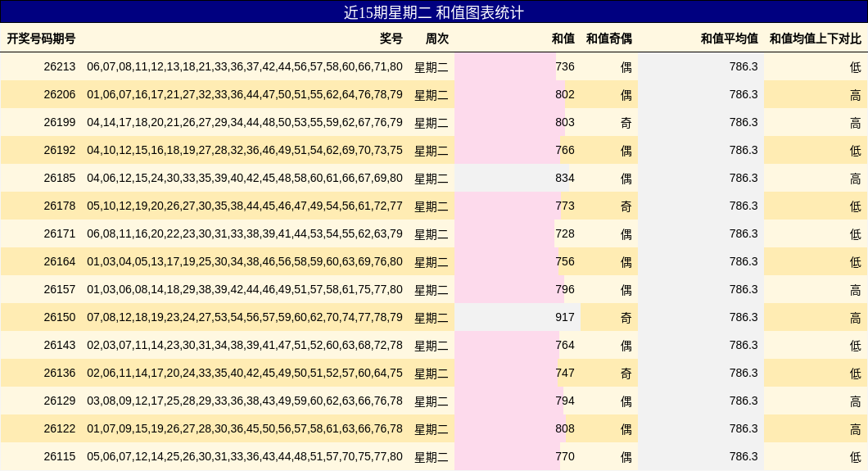This screenshot has width=868, height=471.
Task: Click the winning numbers of issue 26185
Action: pos(245,179)
